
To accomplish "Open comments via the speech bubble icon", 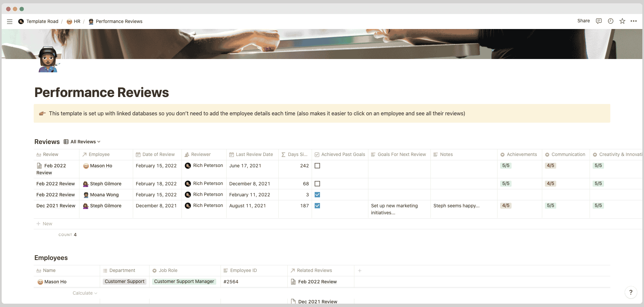I will pos(599,21).
